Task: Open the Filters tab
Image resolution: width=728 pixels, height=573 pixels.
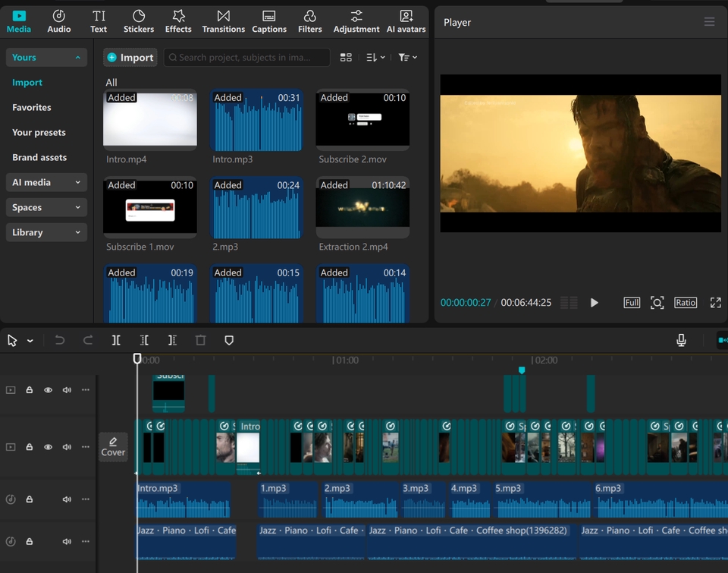Action: (x=309, y=21)
